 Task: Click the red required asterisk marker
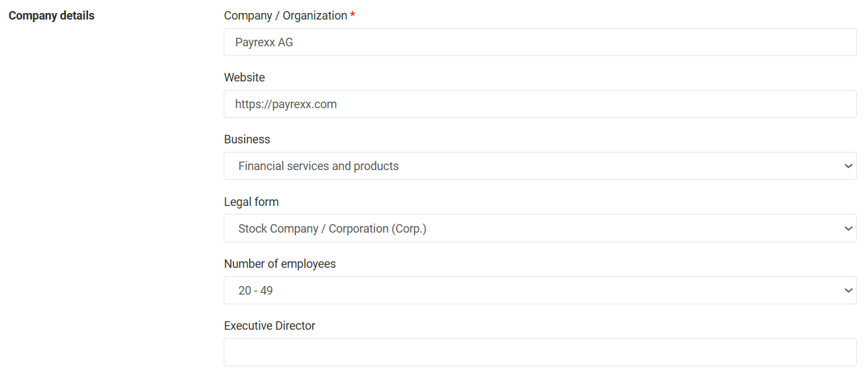(x=353, y=16)
